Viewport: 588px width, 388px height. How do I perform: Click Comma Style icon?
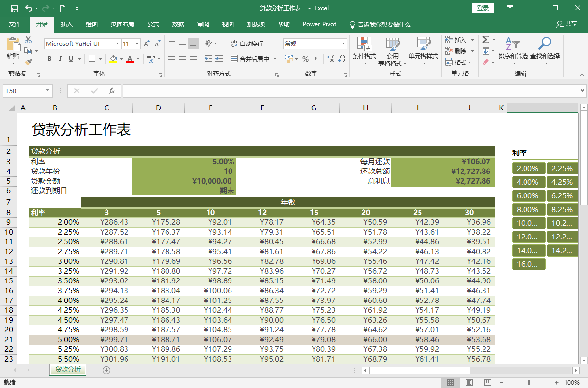coord(316,59)
